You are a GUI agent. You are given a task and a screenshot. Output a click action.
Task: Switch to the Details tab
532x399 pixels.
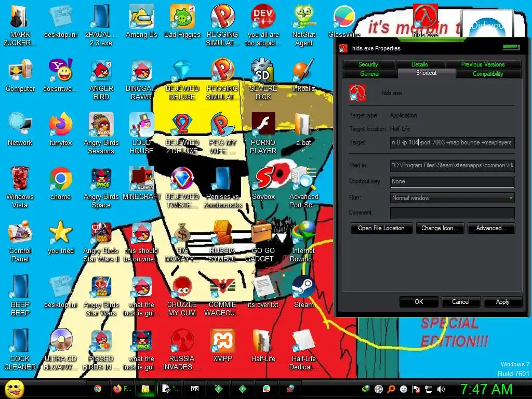pyautogui.click(x=420, y=64)
